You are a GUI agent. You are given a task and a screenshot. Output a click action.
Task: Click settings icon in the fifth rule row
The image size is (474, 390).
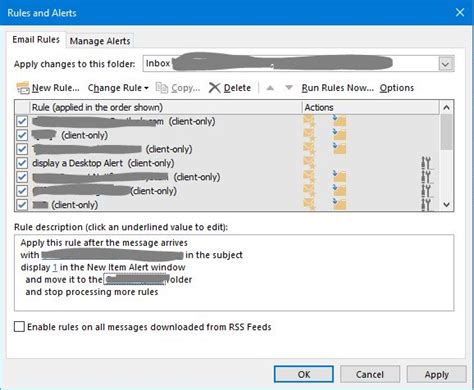pos(426,177)
